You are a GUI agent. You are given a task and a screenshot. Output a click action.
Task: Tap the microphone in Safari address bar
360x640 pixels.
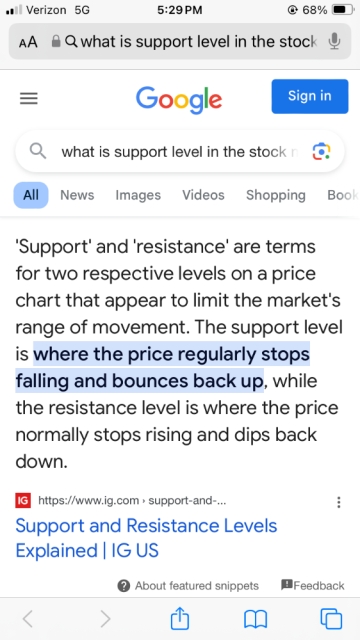[334, 41]
